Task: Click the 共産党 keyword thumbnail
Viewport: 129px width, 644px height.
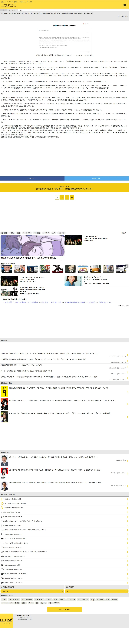Action: click(96, 269)
